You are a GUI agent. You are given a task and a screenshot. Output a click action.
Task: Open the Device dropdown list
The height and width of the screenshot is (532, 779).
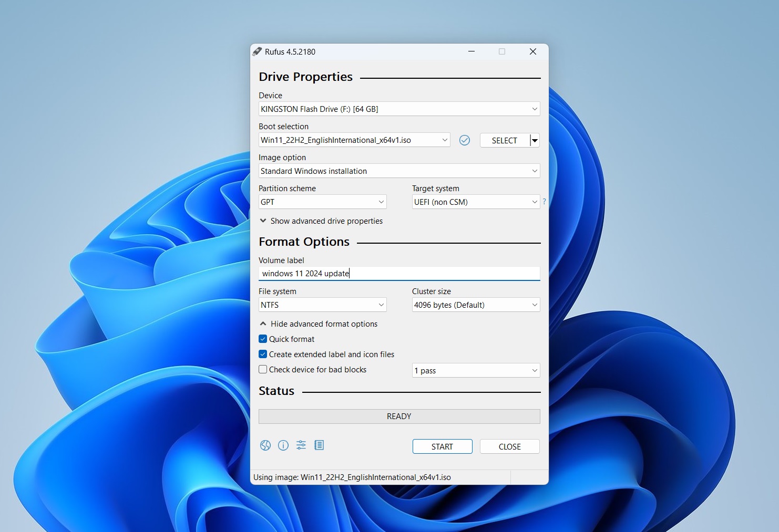(399, 109)
